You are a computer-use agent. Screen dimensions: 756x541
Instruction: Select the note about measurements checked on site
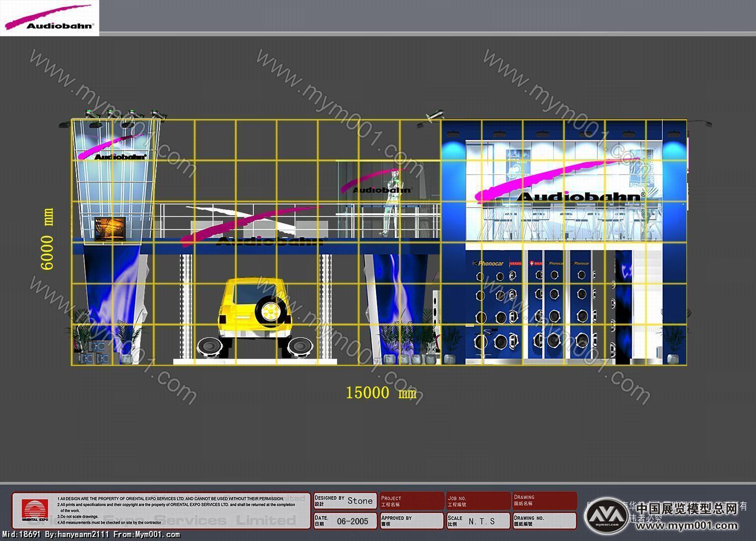109,523
